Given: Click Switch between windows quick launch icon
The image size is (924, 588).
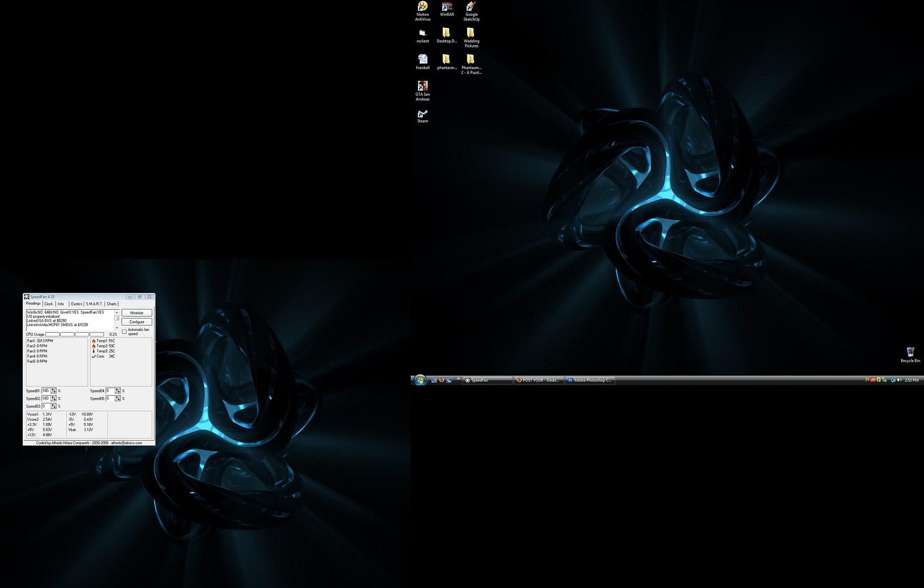Looking at the screenshot, I should 449,380.
